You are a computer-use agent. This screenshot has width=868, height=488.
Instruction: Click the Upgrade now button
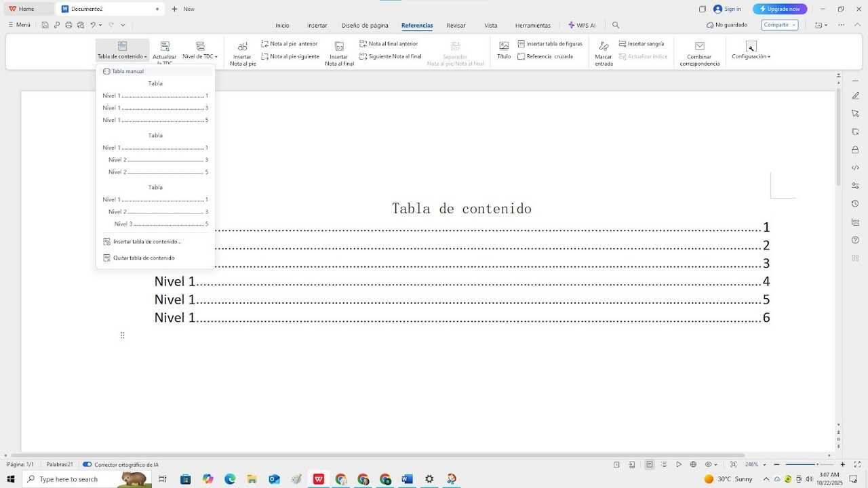(x=780, y=9)
